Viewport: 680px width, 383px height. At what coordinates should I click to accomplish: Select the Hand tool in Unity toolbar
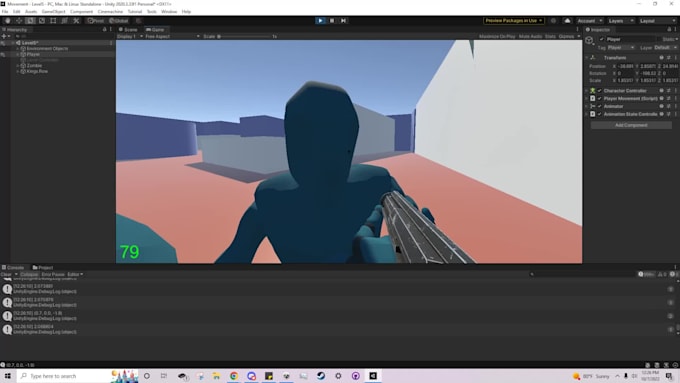(x=7, y=20)
